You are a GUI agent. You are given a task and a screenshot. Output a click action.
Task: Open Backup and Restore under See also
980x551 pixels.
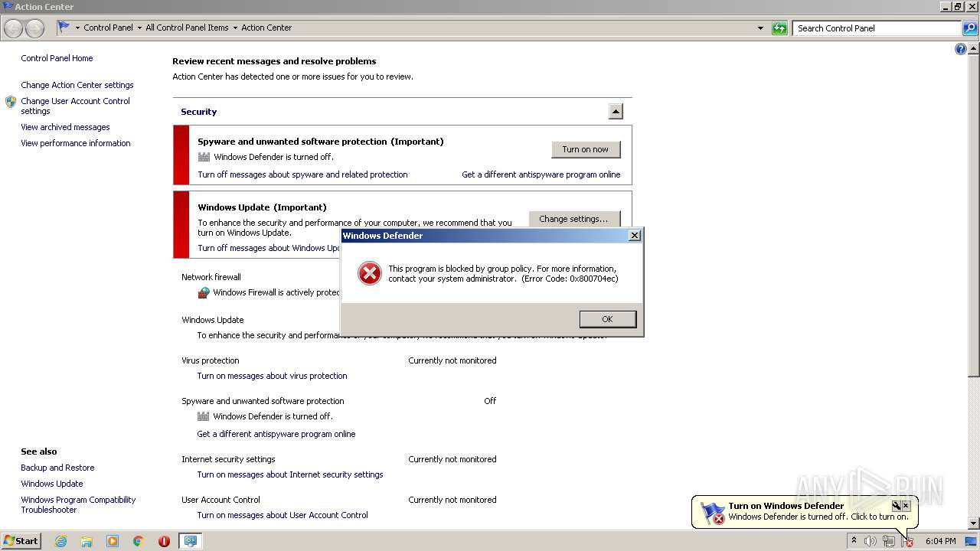point(57,468)
